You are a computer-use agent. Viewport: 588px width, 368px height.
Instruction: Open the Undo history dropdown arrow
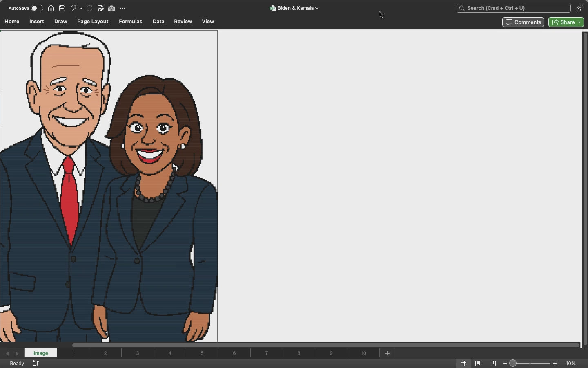pyautogui.click(x=81, y=8)
